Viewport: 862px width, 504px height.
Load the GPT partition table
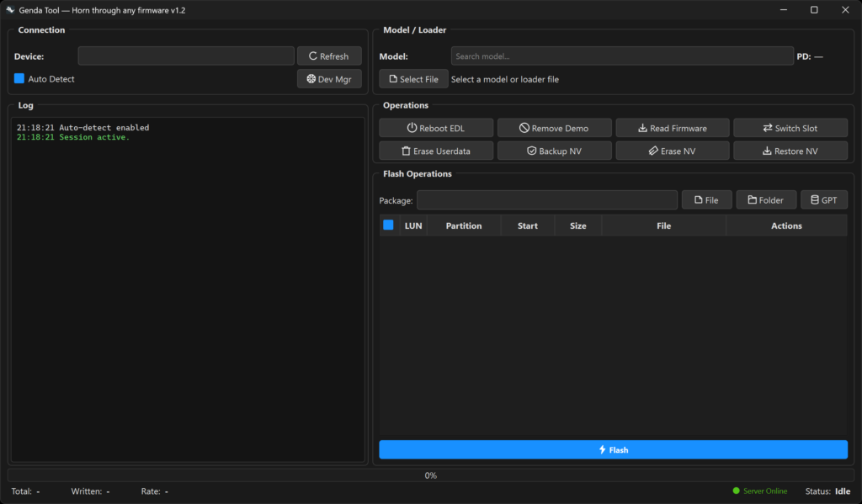(x=823, y=200)
